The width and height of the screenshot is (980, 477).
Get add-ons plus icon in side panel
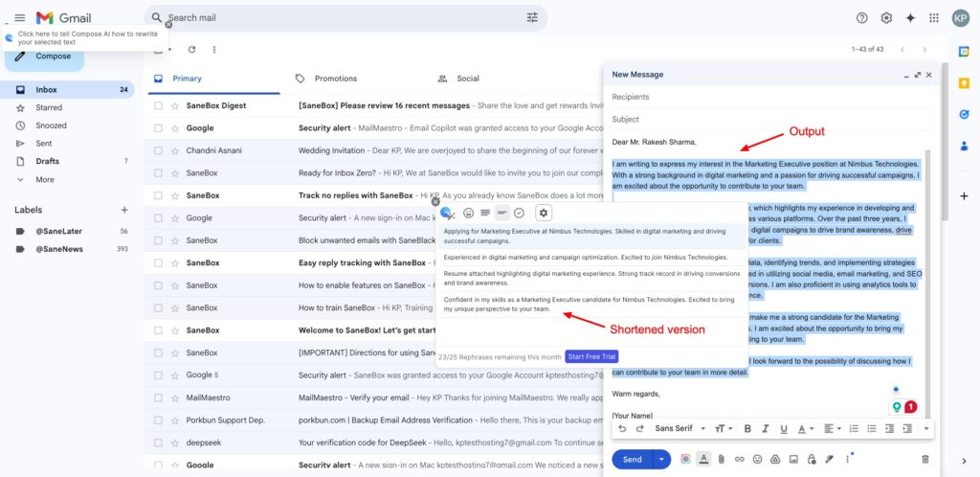click(x=964, y=196)
